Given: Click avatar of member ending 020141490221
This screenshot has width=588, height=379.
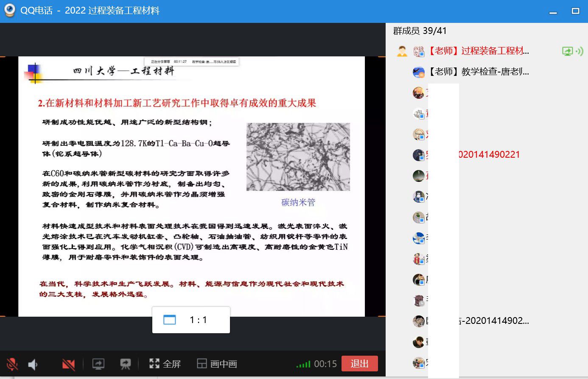Looking at the screenshot, I should [x=419, y=155].
